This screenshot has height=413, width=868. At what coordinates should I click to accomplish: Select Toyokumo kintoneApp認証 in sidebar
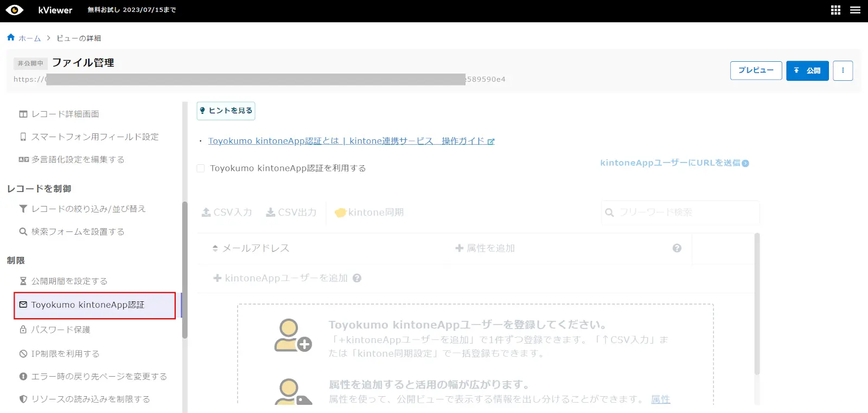point(95,305)
